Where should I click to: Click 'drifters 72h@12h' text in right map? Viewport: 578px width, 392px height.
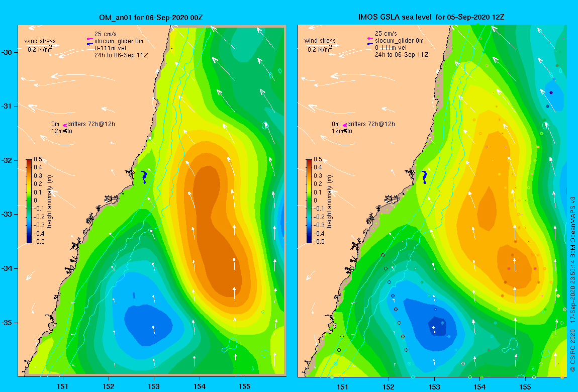(x=371, y=124)
